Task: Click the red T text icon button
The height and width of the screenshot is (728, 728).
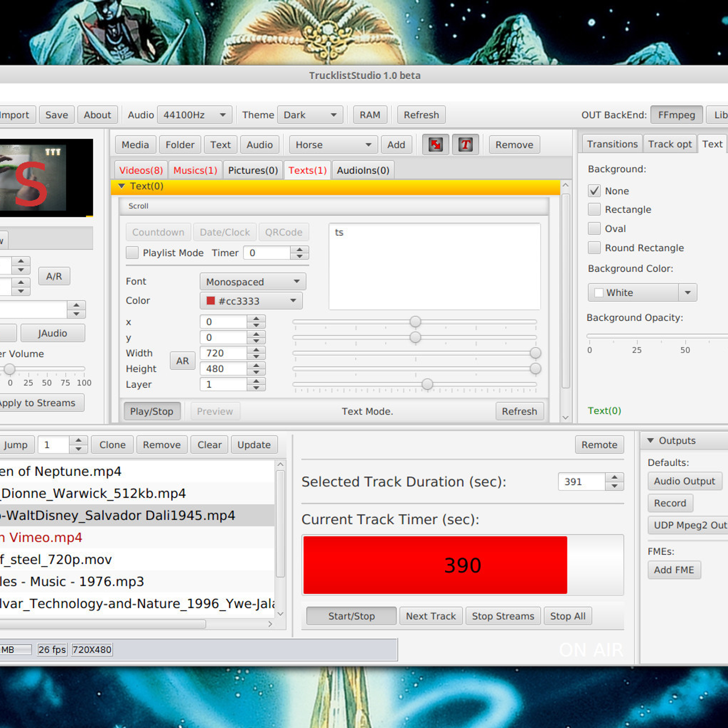Action: click(465, 145)
